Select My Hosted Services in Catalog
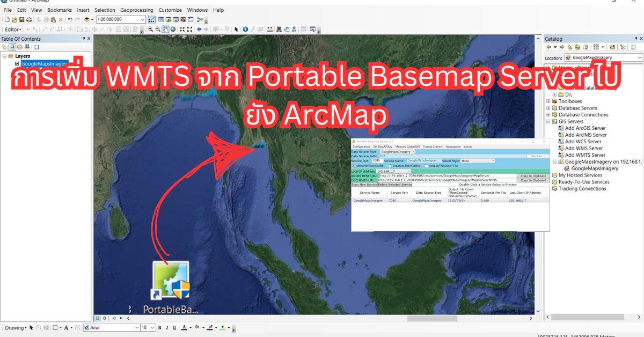The height and width of the screenshot is (337, 644). point(580,175)
